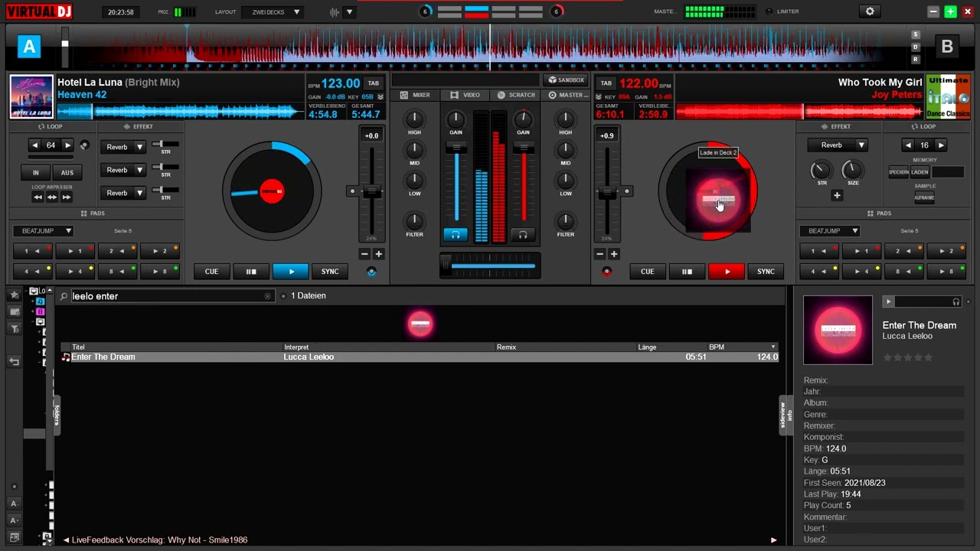This screenshot has height=551, width=980.
Task: Select deck A waveform button
Action: 29,47
